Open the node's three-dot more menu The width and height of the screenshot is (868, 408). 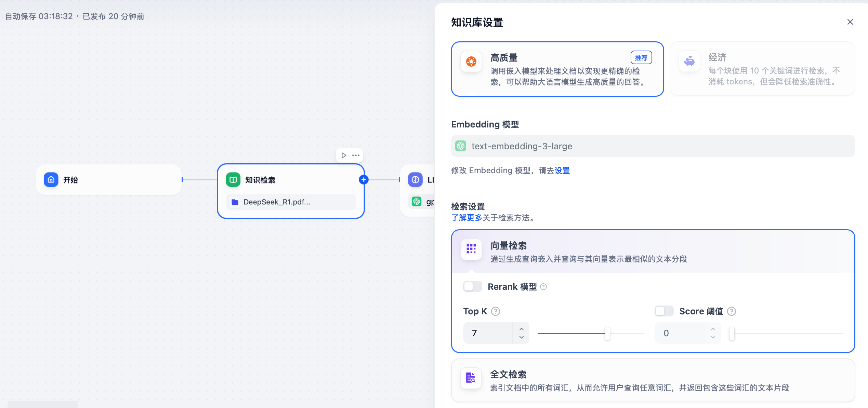(356, 155)
